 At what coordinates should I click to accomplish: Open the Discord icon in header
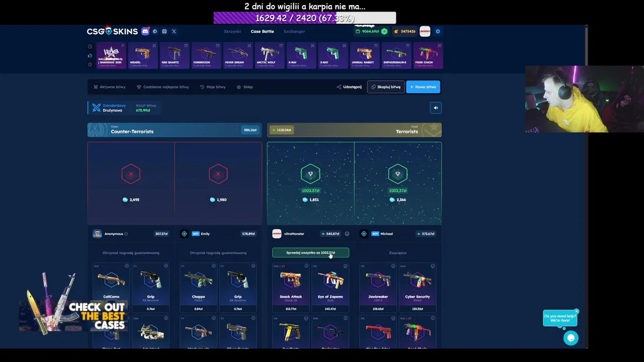pyautogui.click(x=145, y=31)
